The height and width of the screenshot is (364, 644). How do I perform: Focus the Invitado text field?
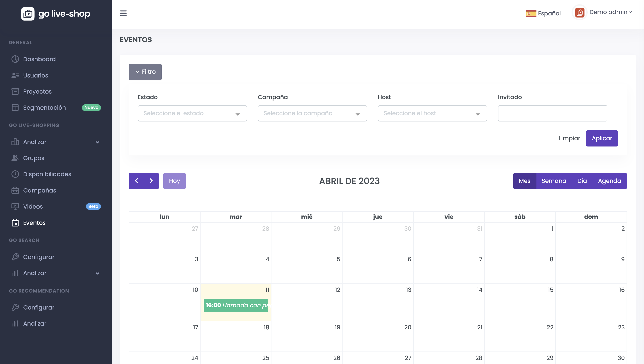[552, 113]
